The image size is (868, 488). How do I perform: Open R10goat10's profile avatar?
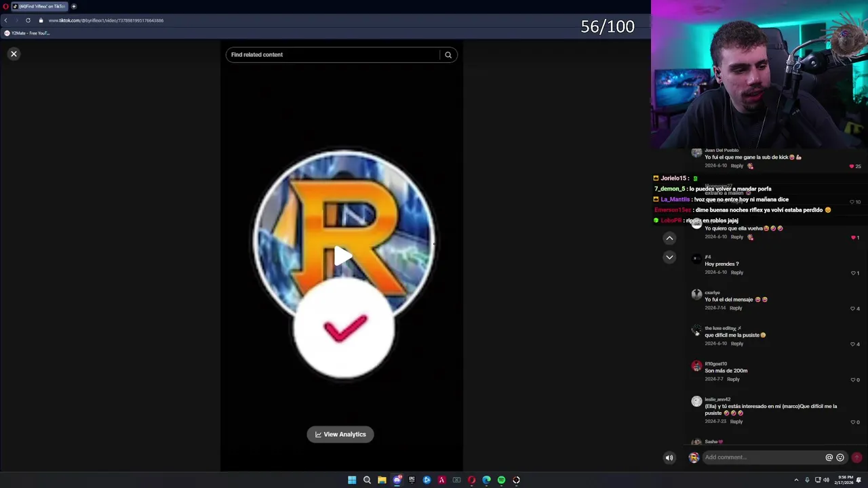pos(696,366)
